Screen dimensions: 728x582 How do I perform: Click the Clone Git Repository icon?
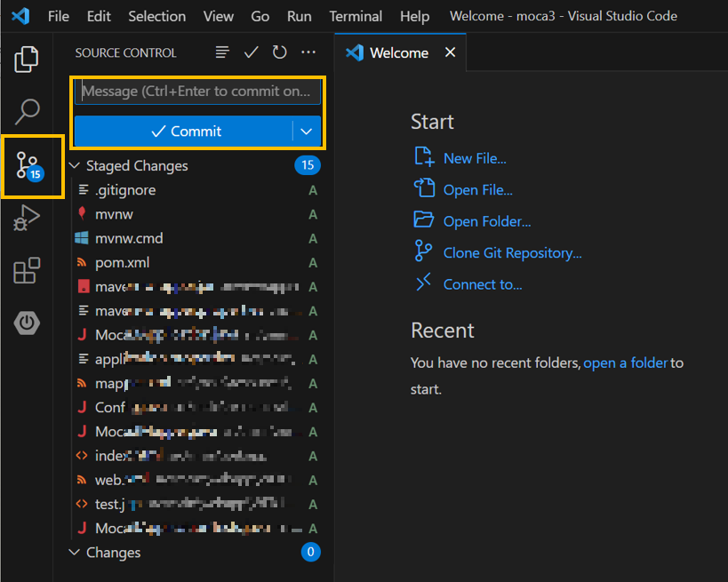423,251
